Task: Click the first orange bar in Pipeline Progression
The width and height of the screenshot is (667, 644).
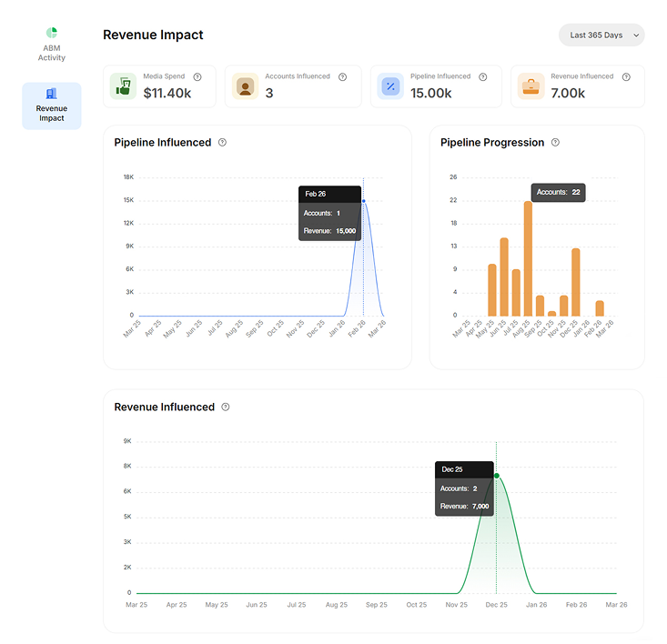Action: pos(492,290)
